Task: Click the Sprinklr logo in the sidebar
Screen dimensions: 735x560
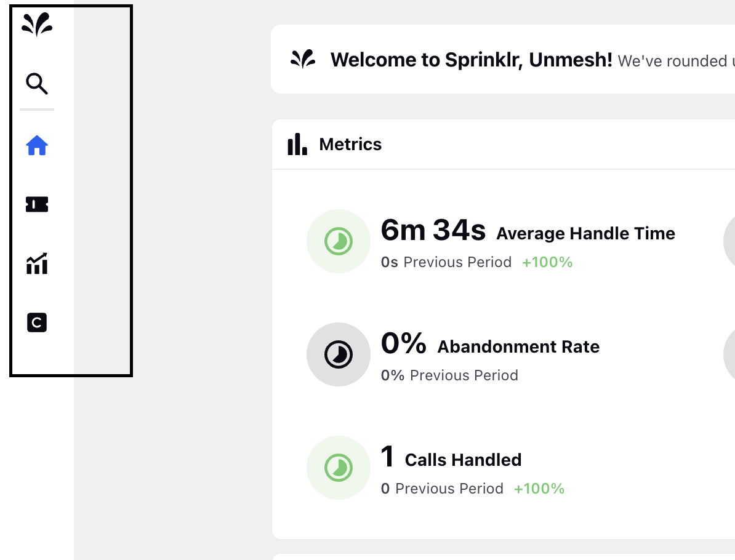Action: (37, 25)
